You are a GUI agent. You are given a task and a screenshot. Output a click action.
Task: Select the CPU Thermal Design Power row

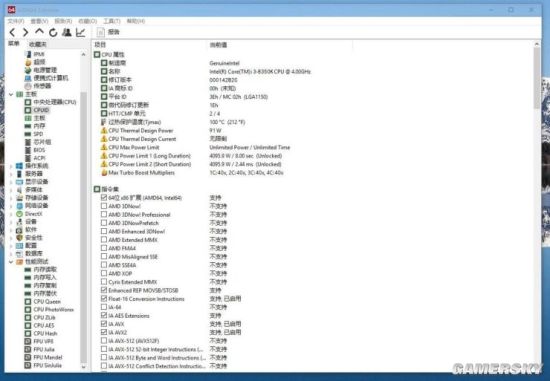coord(224,131)
